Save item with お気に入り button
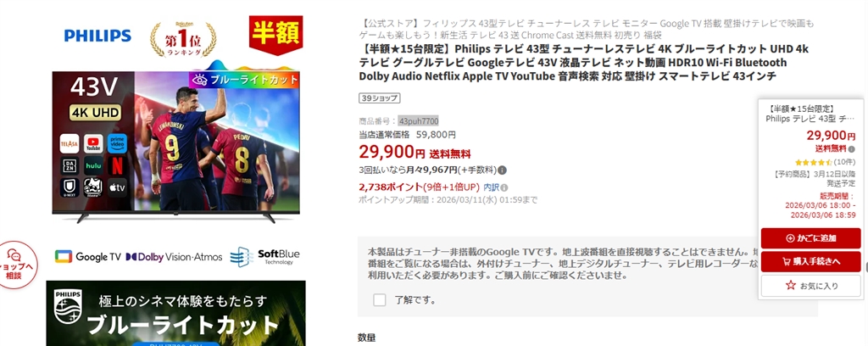 [810, 286]
